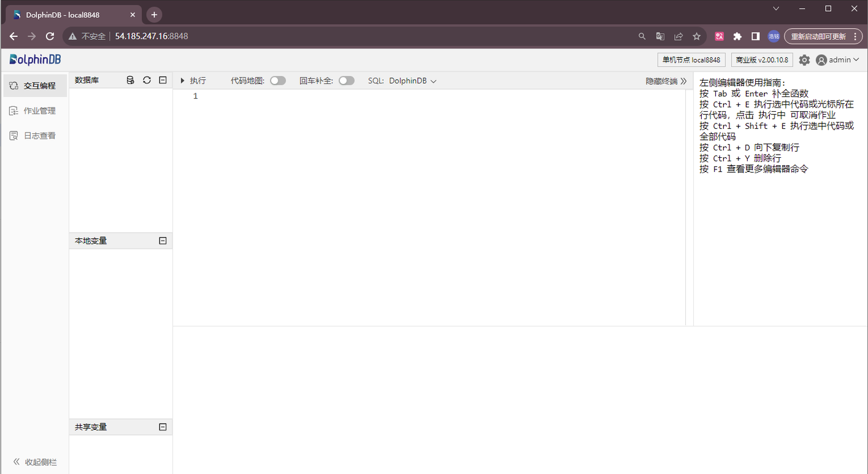Enable the 回车补全 switch

[x=347, y=81]
